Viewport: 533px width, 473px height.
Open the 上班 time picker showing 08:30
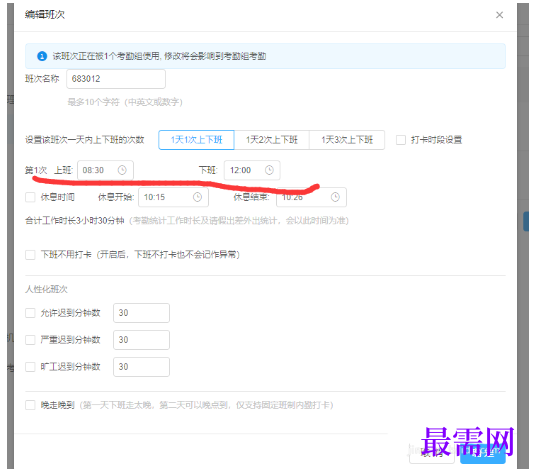tap(105, 170)
